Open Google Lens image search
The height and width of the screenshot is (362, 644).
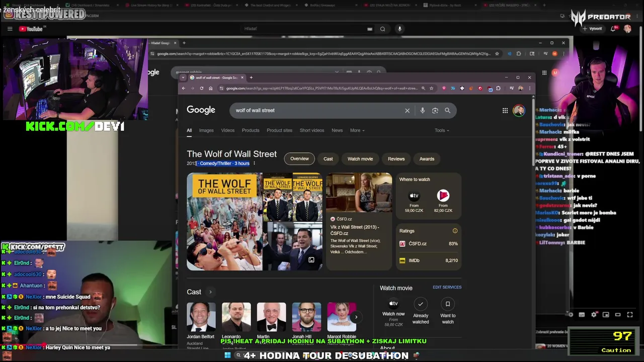435,111
